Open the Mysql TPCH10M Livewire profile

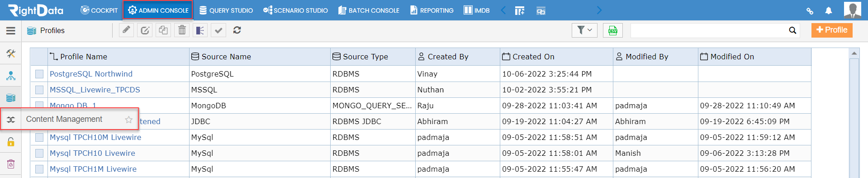[95, 137]
